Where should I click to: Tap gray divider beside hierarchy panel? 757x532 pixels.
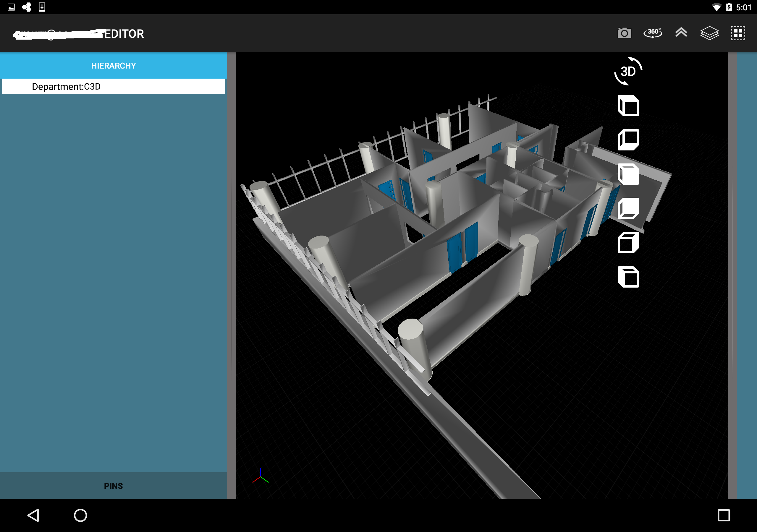[232, 275]
